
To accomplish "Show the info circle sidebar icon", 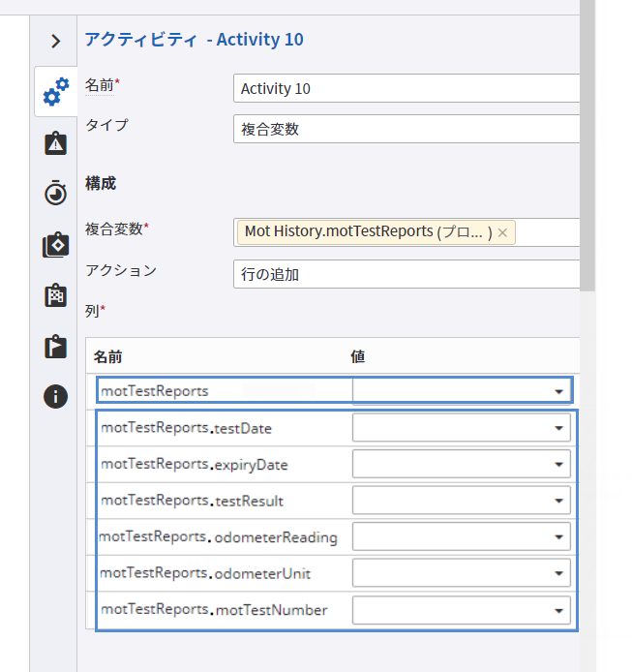I will (x=55, y=396).
